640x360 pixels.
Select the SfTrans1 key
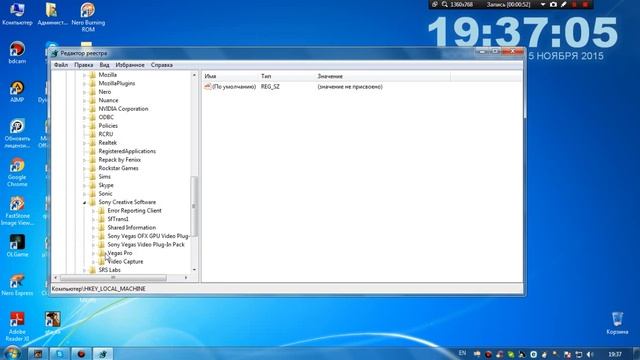118,219
